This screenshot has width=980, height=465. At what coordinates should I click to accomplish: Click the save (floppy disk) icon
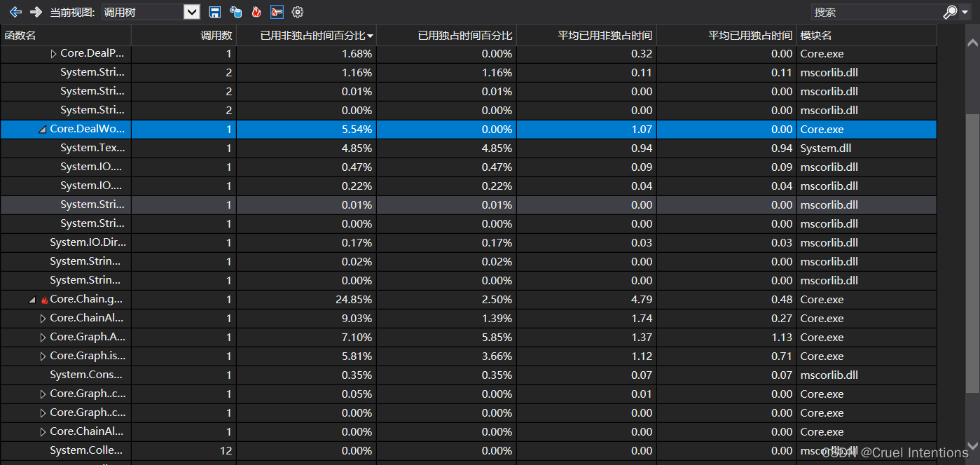[215, 12]
